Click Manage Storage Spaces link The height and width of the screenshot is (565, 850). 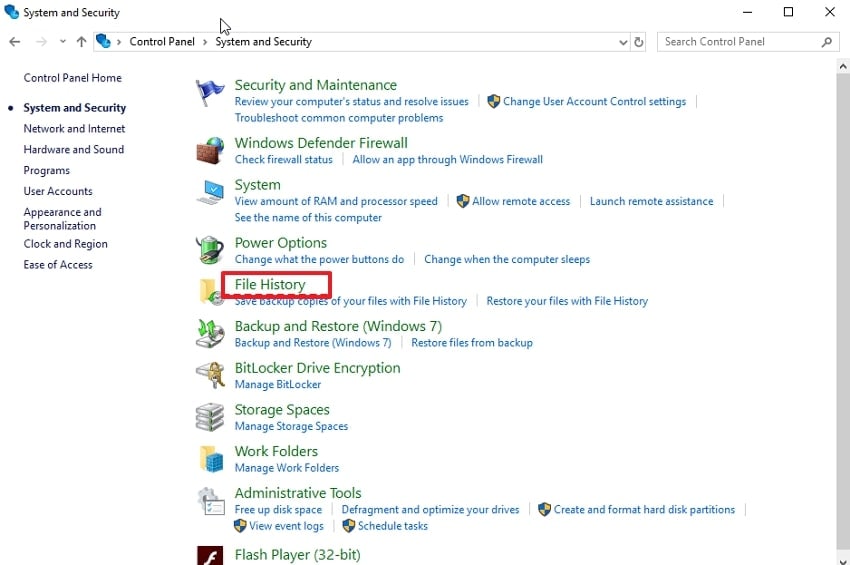(x=291, y=426)
